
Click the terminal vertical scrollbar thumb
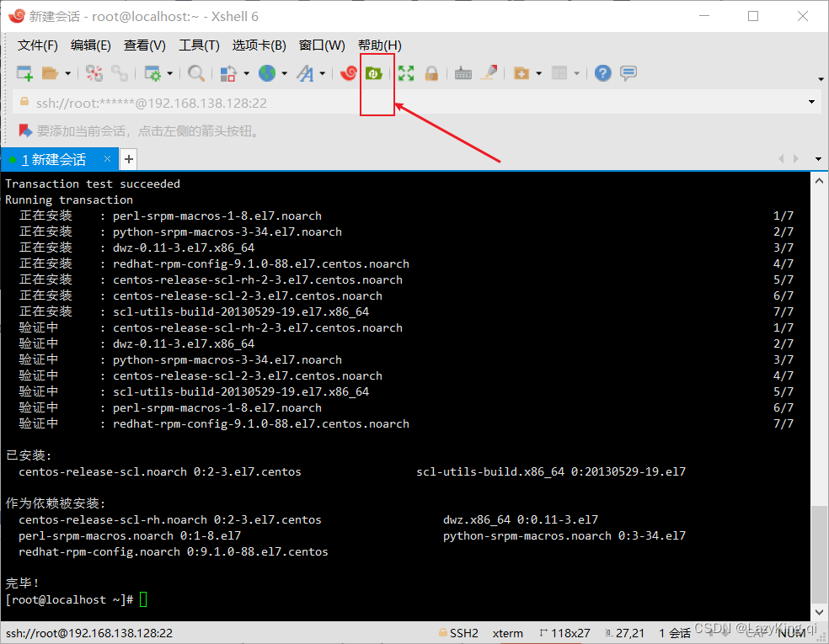[819, 553]
